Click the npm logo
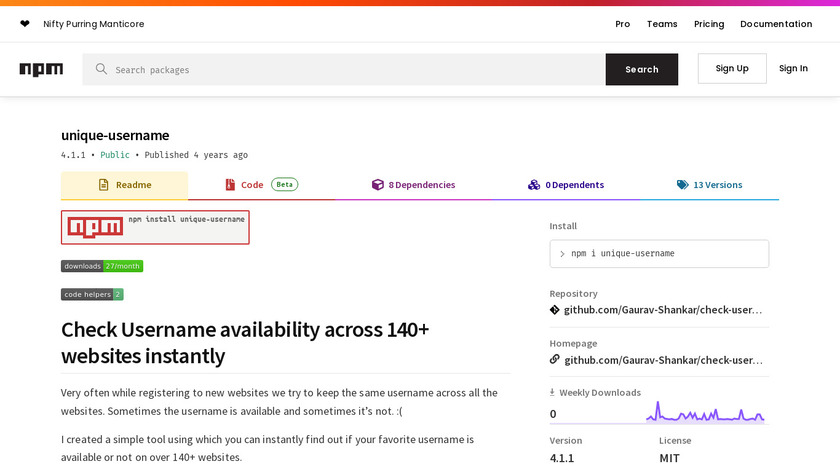This screenshot has height=472, width=840. (41, 69)
